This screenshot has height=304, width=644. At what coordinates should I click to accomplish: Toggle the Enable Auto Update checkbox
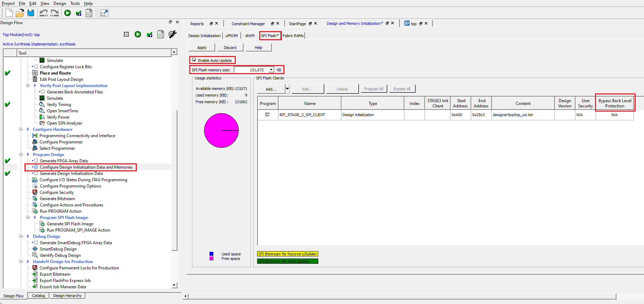coord(194,60)
